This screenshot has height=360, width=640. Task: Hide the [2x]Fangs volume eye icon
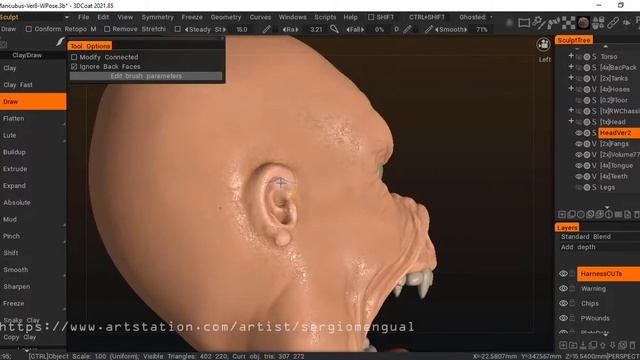[578, 144]
